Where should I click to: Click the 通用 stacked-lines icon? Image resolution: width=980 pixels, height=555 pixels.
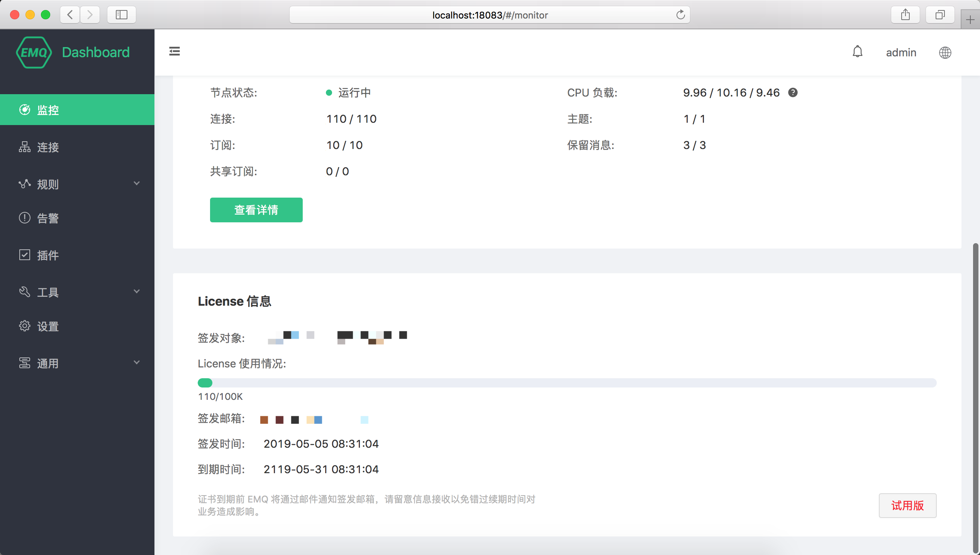25,363
